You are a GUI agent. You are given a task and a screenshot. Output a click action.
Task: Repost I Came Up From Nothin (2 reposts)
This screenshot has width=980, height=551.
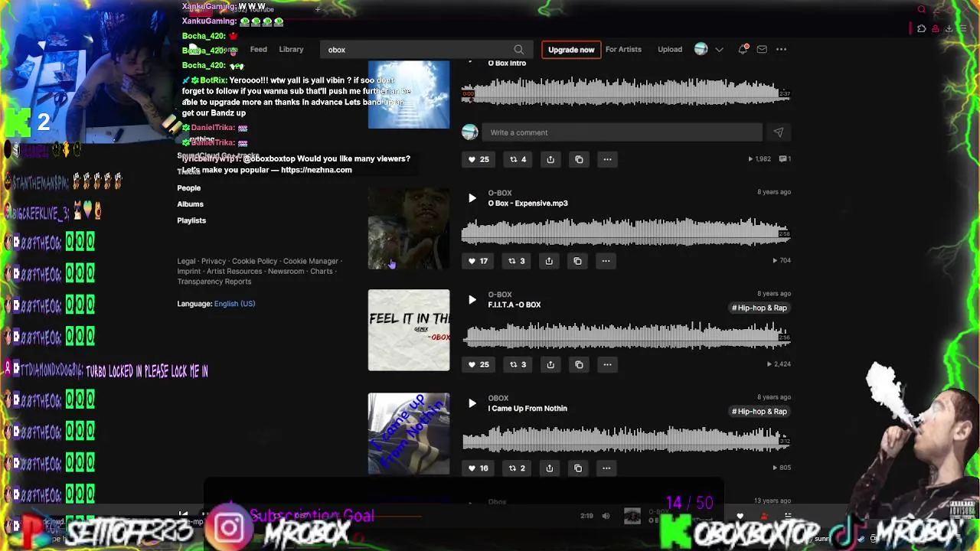517,468
